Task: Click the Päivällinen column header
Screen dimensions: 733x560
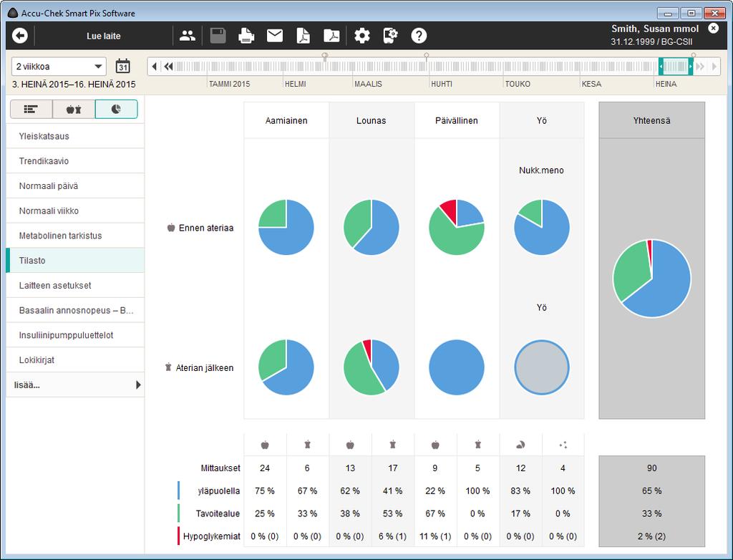Action: 457,121
